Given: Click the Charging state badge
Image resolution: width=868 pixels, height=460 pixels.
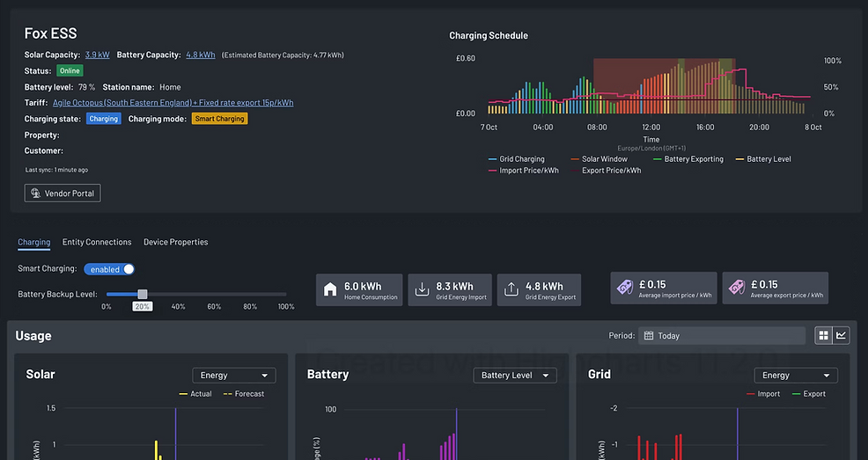Looking at the screenshot, I should pos(104,119).
